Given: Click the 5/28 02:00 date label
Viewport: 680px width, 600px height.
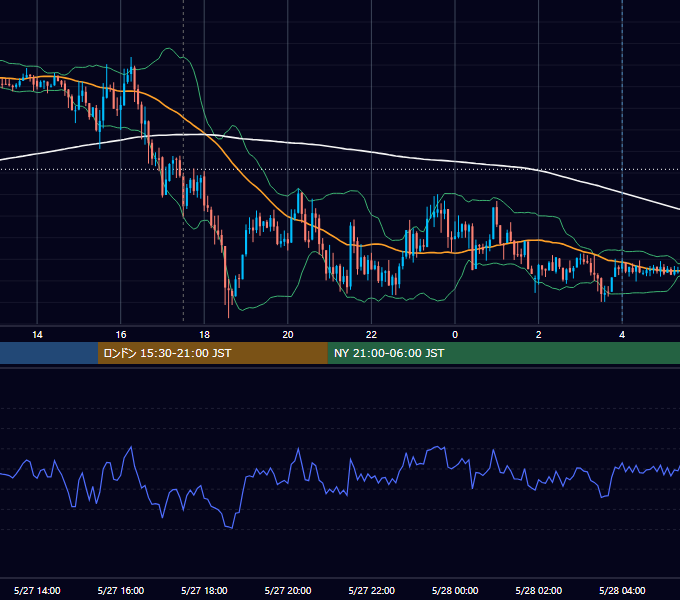Looking at the screenshot, I should [x=539, y=590].
